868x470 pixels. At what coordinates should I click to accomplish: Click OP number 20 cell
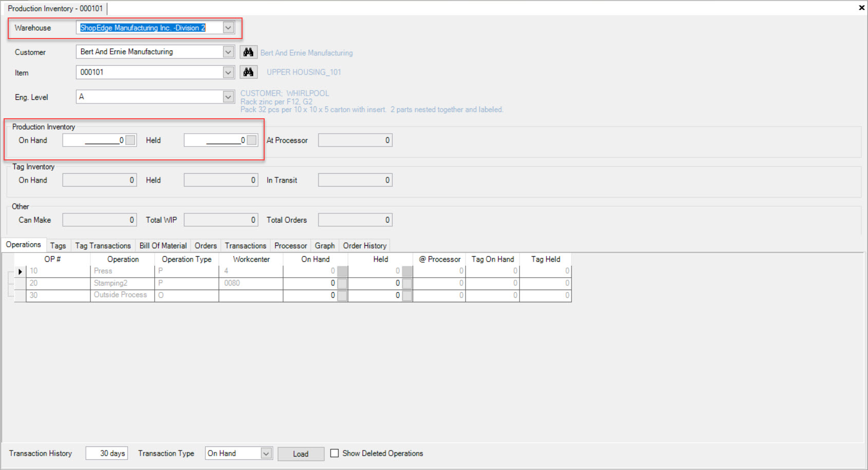click(x=58, y=283)
